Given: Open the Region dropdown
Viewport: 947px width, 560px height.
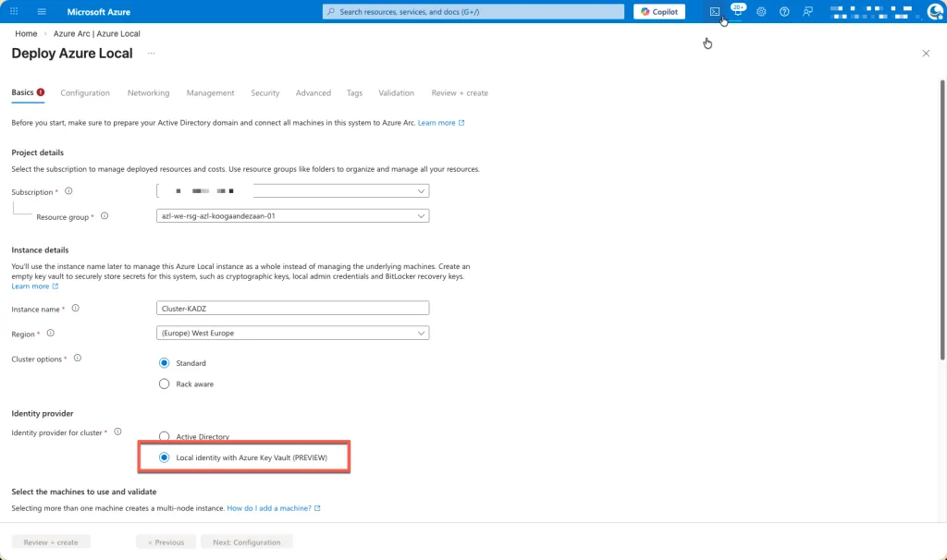Looking at the screenshot, I should 293,333.
